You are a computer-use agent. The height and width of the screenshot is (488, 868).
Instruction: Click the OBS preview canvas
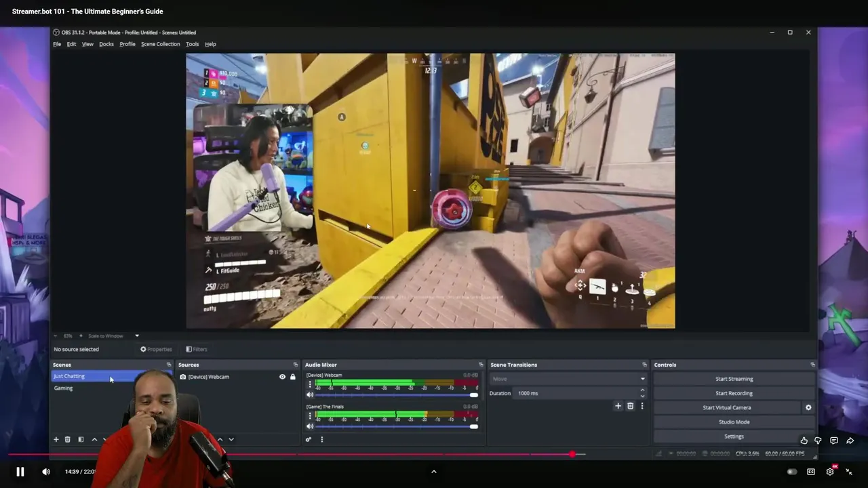(431, 190)
